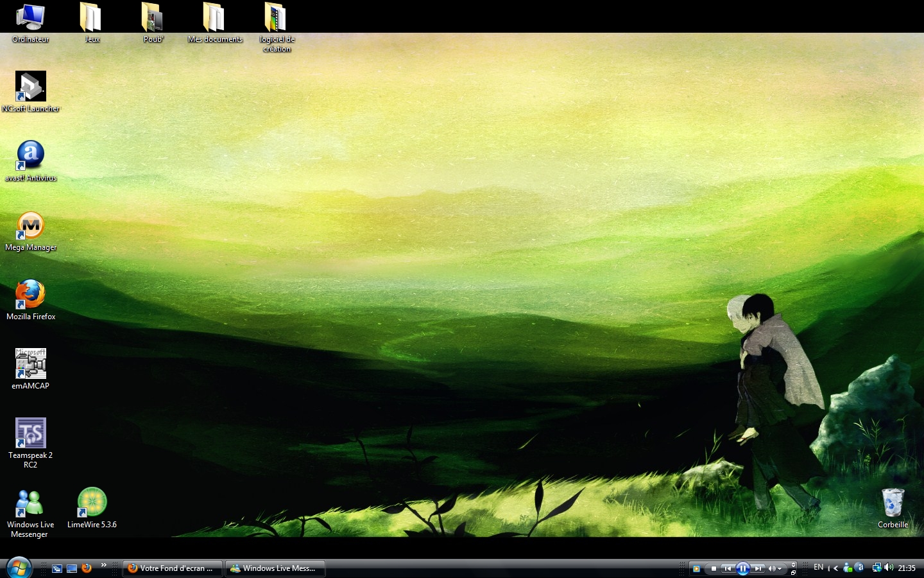Select the Mozilla Firefox desktop shortcut

pos(30,300)
